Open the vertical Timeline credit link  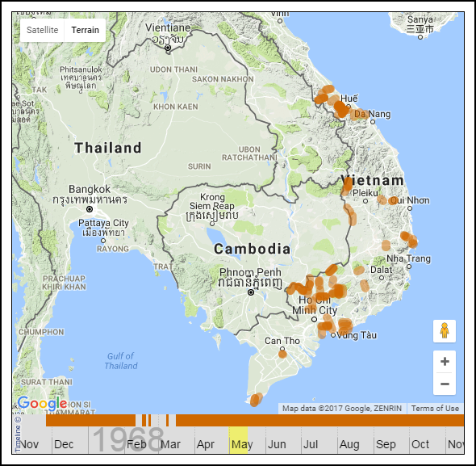click(18, 434)
